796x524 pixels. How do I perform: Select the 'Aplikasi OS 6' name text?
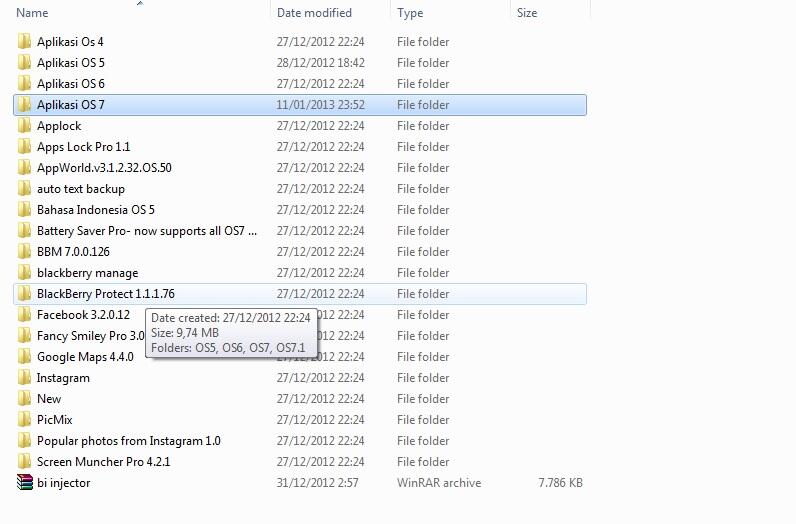point(71,84)
